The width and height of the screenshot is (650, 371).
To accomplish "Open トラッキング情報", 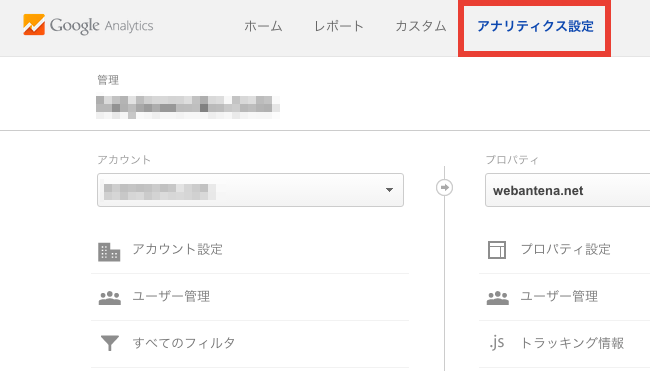I will (572, 343).
